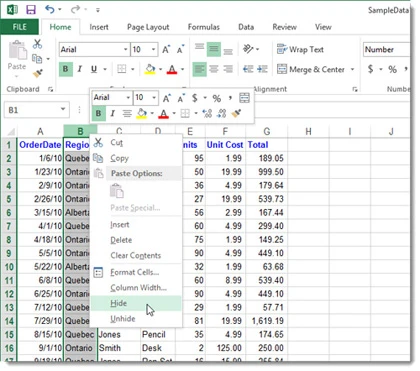
Task: Click the Save icon in Quick Access Toolbar
Action: [x=31, y=10]
